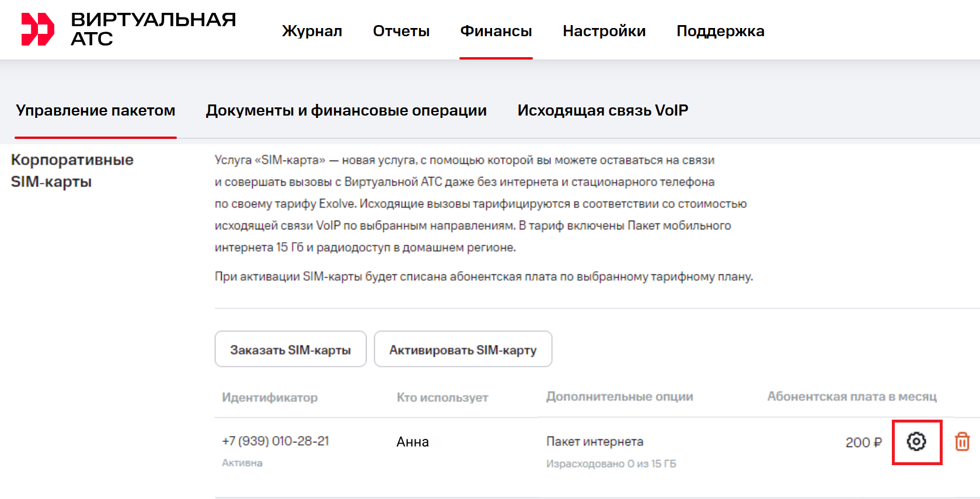Image resolution: width=980 pixels, height=499 pixels.
Task: Go to the Отчеты section
Action: [401, 31]
